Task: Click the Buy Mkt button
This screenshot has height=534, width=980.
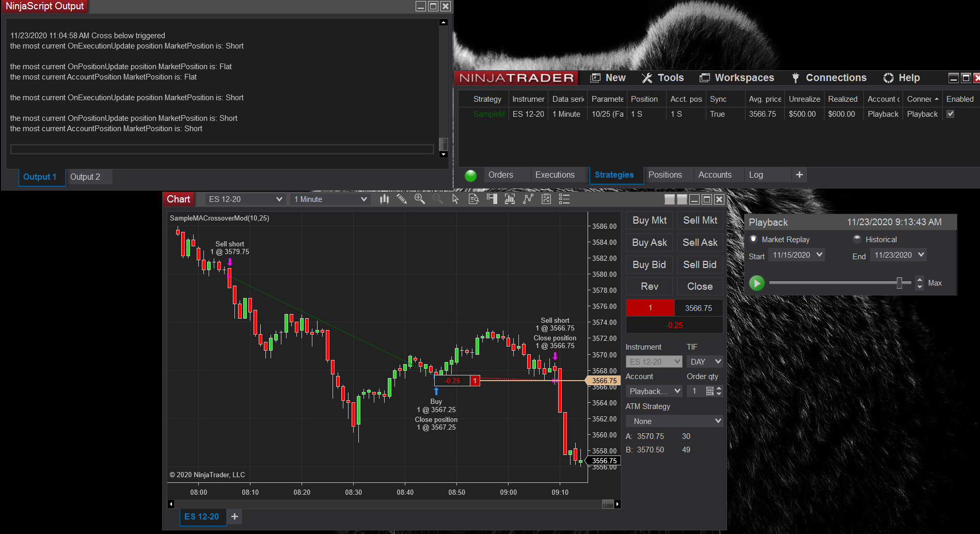Action: pos(650,221)
